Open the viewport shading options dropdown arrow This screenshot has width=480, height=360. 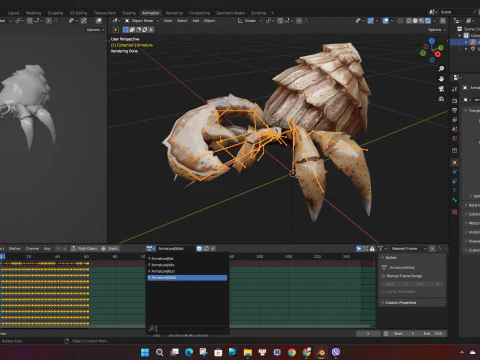[434, 21]
